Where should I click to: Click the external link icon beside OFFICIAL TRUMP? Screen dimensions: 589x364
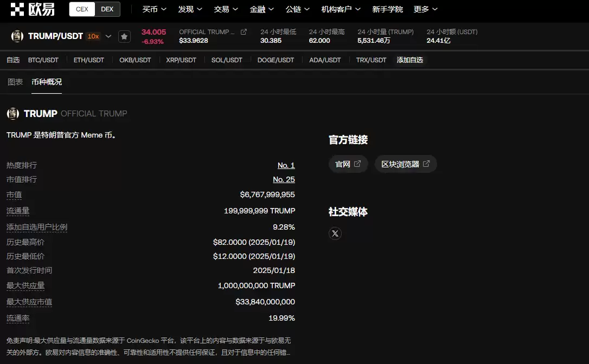pyautogui.click(x=244, y=32)
